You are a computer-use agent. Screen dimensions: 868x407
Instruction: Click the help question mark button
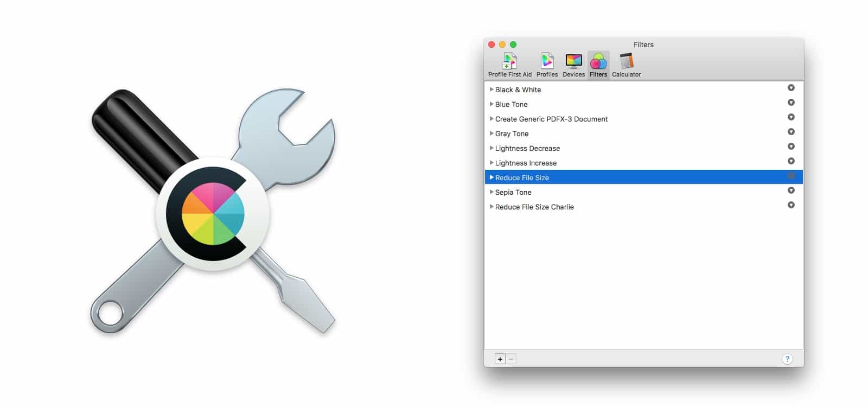pos(787,359)
